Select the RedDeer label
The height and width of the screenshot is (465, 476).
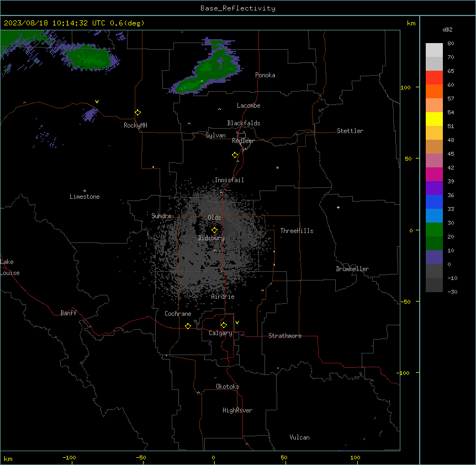pyautogui.click(x=243, y=141)
